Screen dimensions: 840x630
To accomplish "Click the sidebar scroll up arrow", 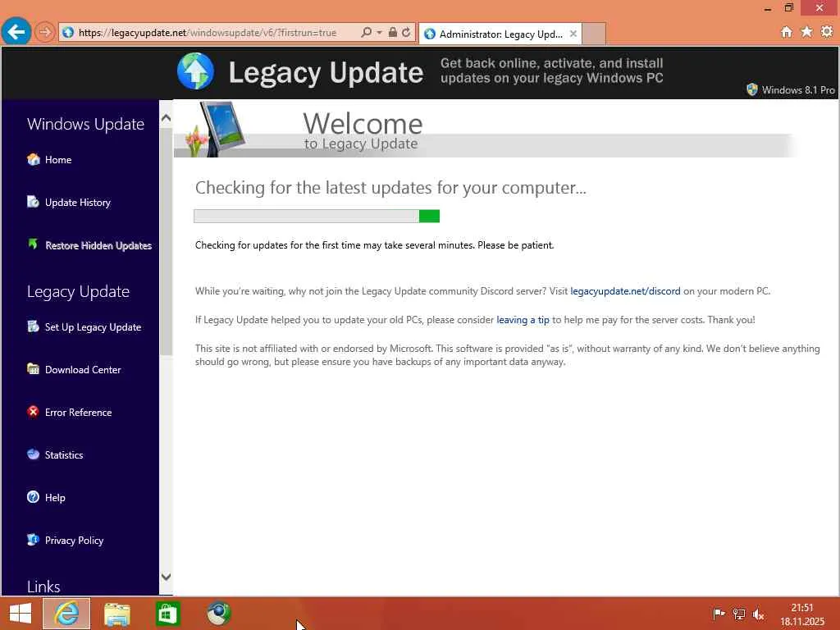I will pyautogui.click(x=166, y=118).
